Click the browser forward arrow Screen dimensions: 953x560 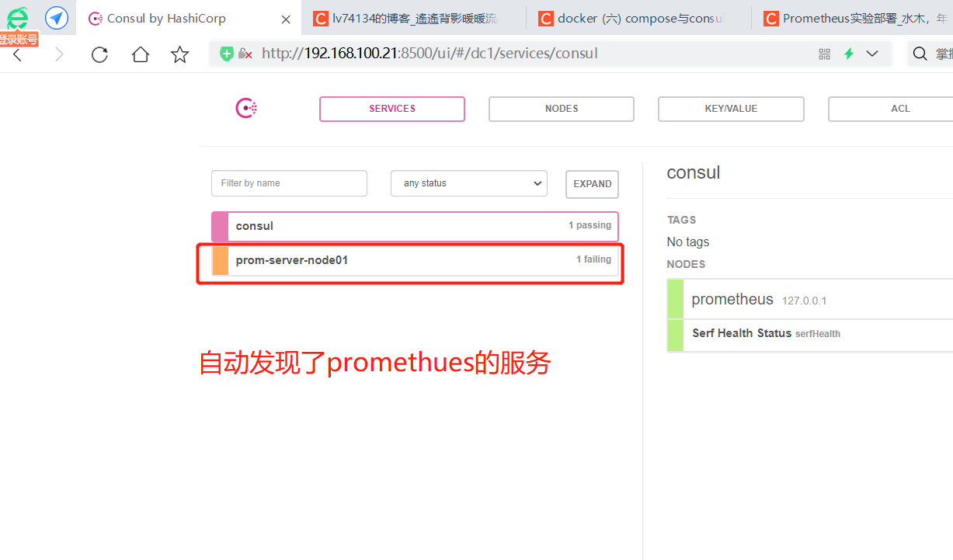(x=59, y=54)
